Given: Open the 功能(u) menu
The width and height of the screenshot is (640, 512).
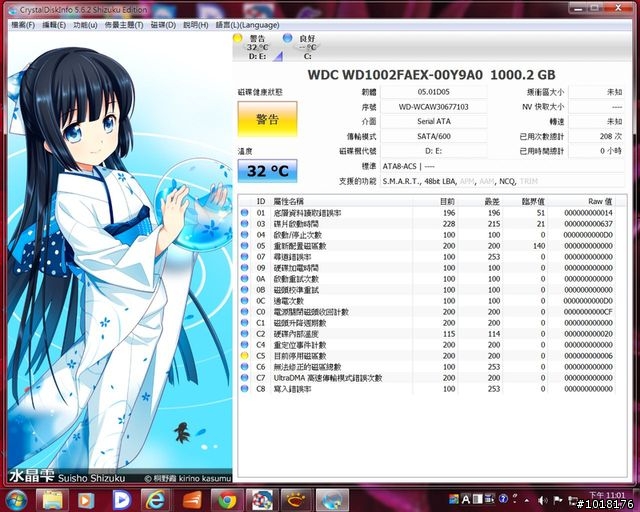Looking at the screenshot, I should point(85,25).
